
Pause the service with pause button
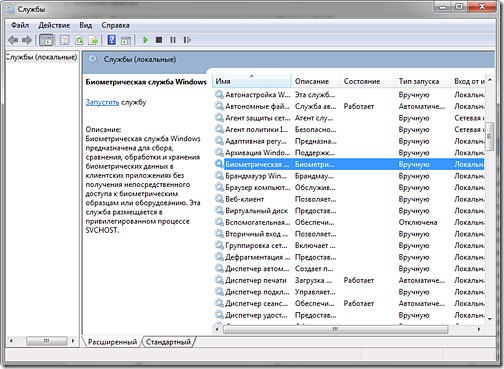pyautogui.click(x=173, y=40)
